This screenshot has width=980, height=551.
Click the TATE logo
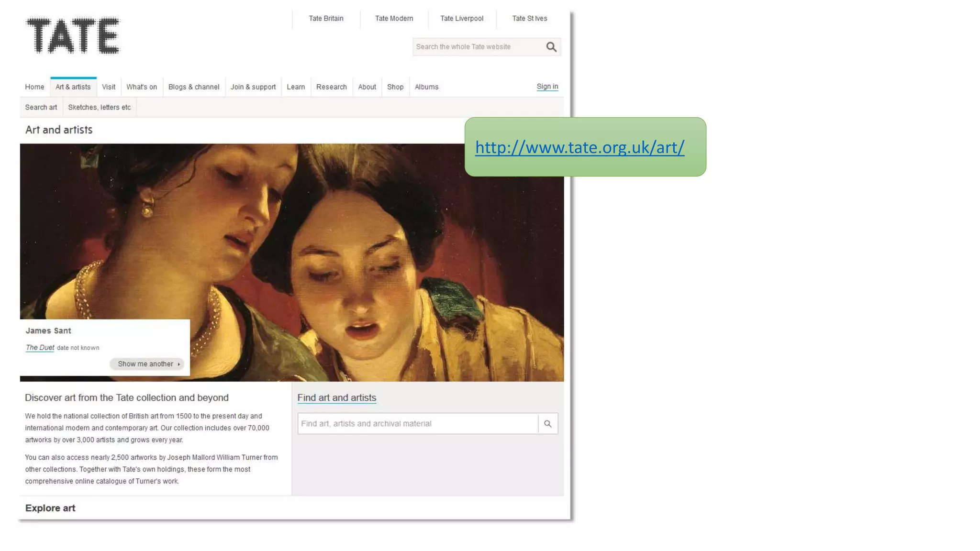click(x=73, y=36)
